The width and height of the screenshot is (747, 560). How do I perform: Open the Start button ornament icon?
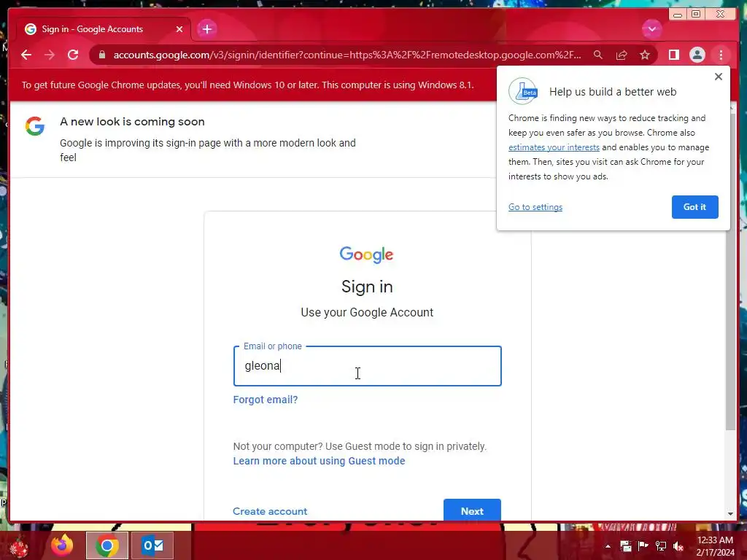tap(19, 547)
